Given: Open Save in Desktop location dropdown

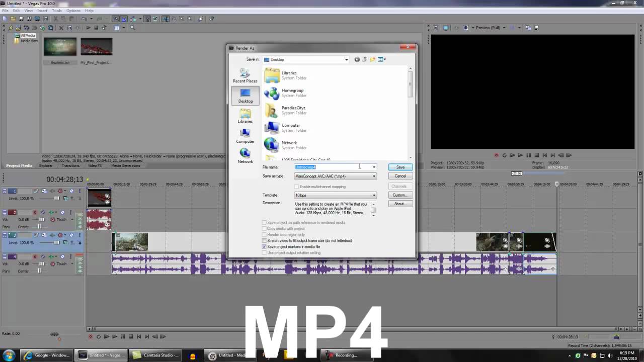Looking at the screenshot, I should 346,59.
